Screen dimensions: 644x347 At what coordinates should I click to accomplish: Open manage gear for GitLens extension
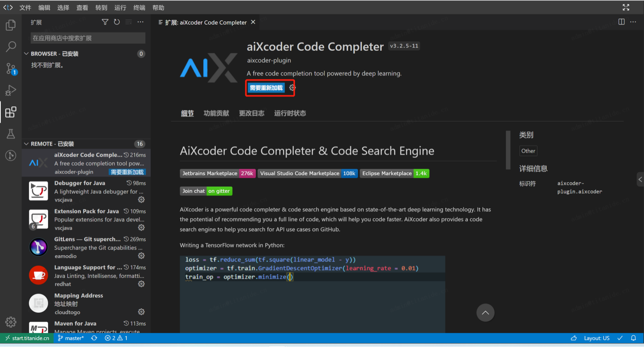(x=141, y=256)
